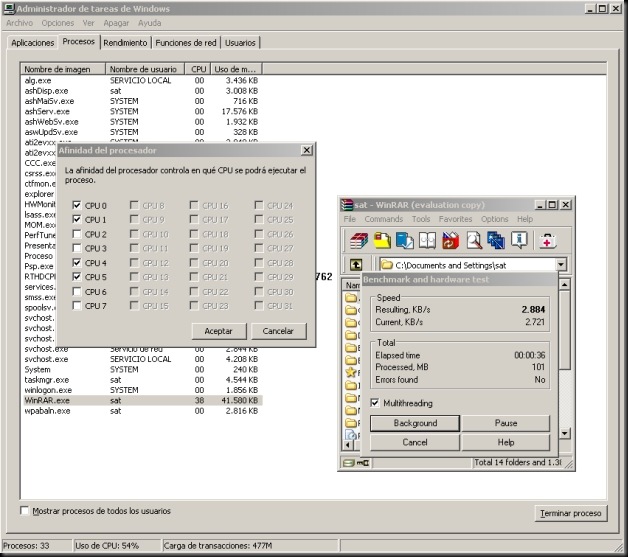
Task: Uncheck the CPU 5 checkbox
Action: (77, 277)
